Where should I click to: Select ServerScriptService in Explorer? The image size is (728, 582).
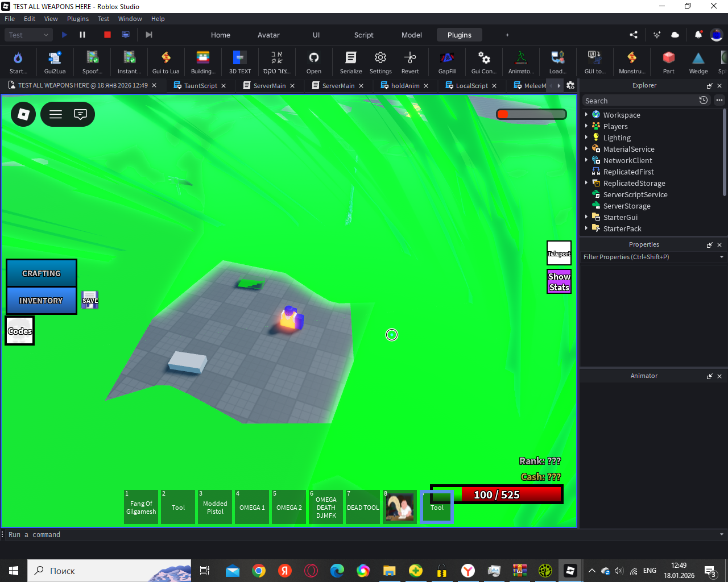coord(635,194)
